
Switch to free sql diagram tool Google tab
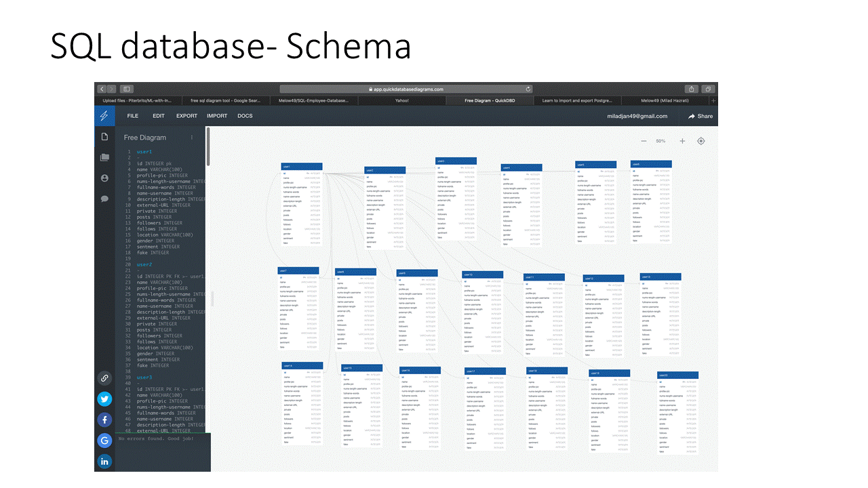click(226, 100)
